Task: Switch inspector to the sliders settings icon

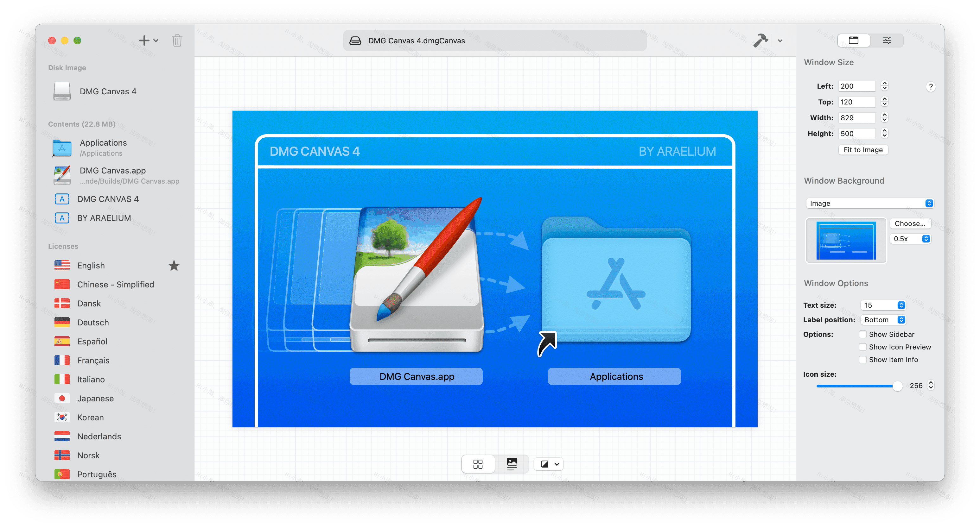Action: click(887, 40)
